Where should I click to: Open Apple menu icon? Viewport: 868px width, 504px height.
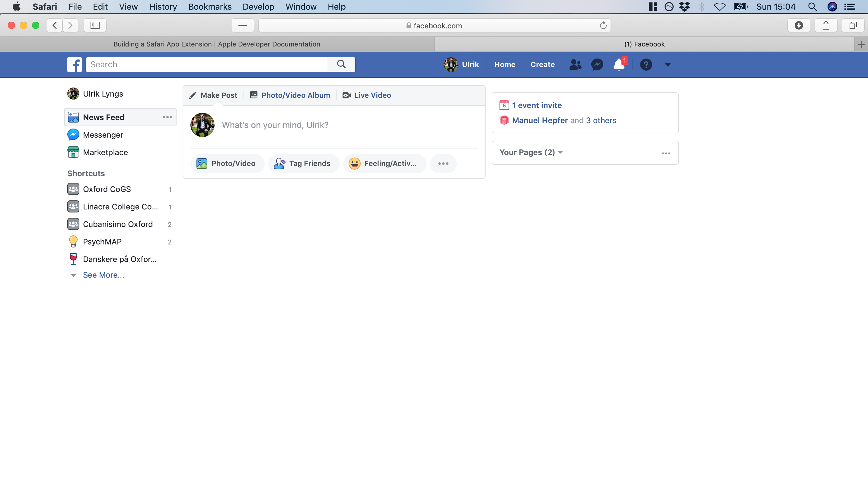(16, 7)
